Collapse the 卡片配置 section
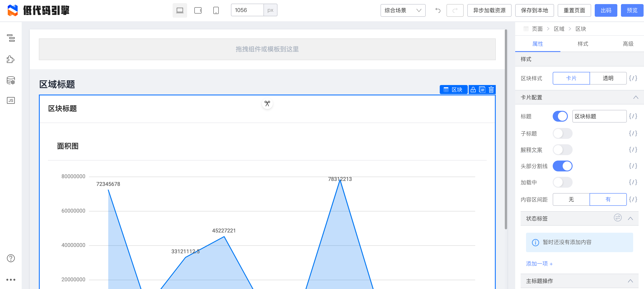 click(x=635, y=97)
